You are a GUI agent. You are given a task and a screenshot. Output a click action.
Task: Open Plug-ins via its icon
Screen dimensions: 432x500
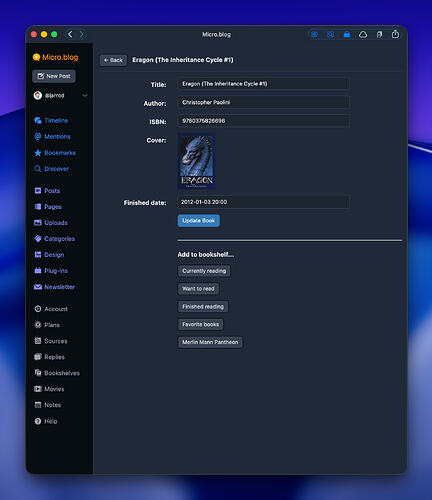point(38,271)
